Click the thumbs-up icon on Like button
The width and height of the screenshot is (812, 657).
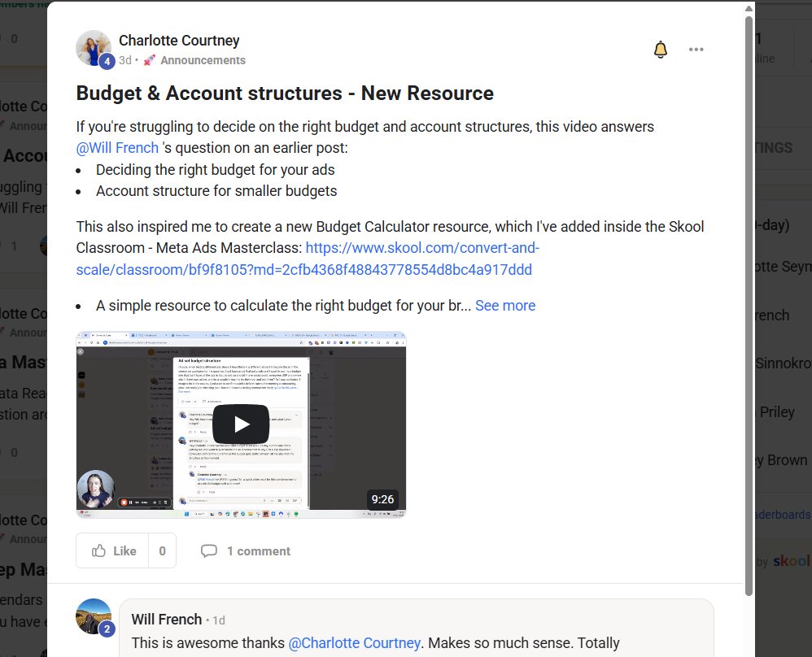point(99,550)
